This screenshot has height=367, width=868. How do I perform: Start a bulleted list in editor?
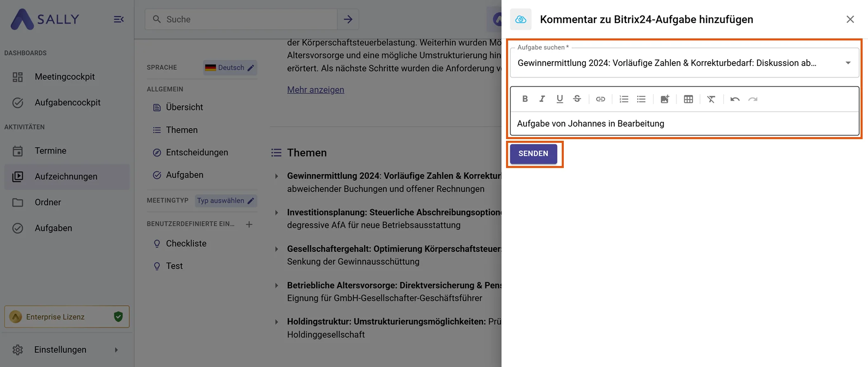click(x=641, y=99)
